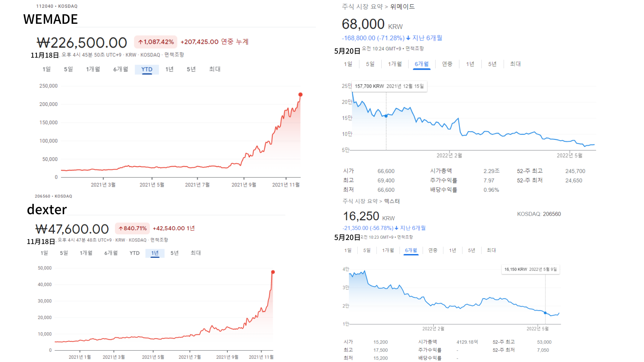This screenshot has width=644, height=362.
Task: Select 5년 tab on 덱스터 blue chart
Action: pyautogui.click(x=472, y=250)
